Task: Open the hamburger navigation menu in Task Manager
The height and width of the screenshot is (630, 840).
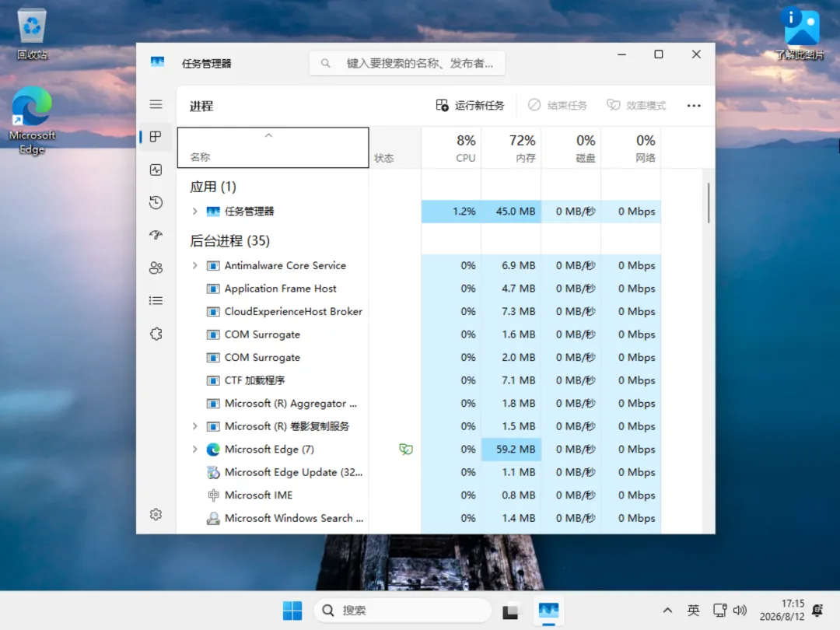Action: 156,104
